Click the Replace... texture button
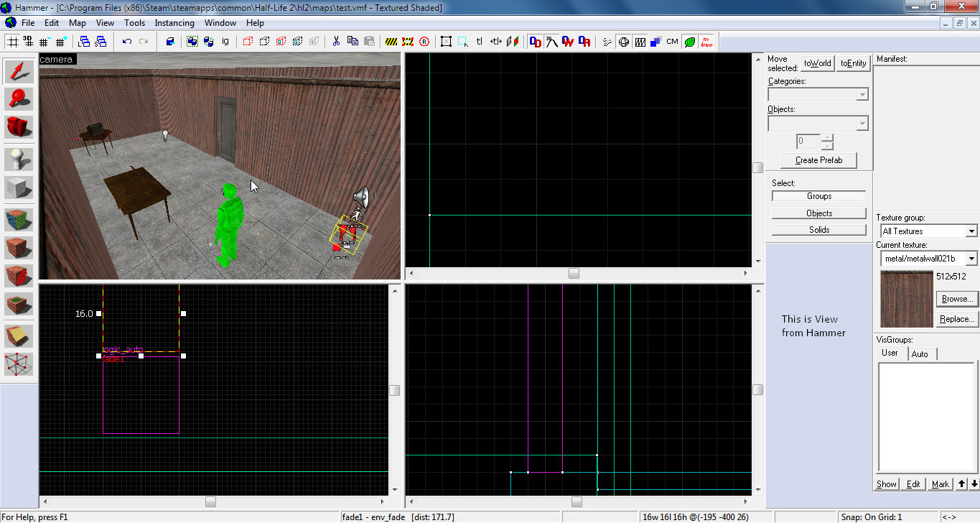 pos(957,319)
